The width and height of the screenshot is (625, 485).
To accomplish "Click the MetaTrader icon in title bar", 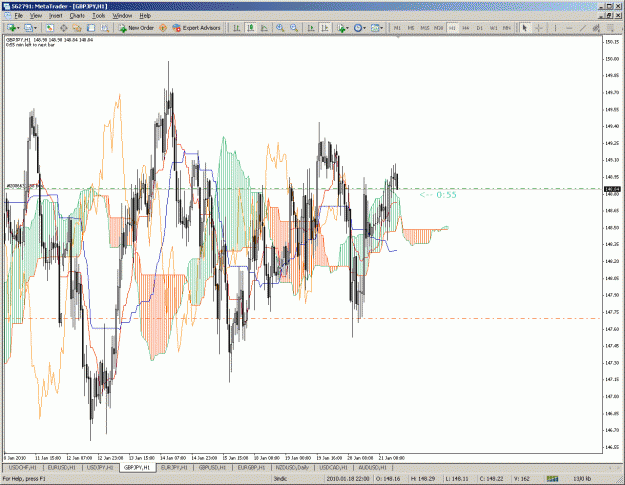I will 7,6.
